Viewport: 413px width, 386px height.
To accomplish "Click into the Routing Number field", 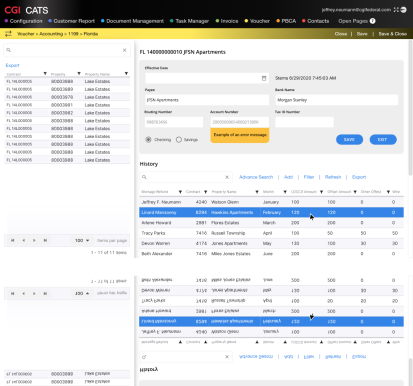I will click(174, 122).
